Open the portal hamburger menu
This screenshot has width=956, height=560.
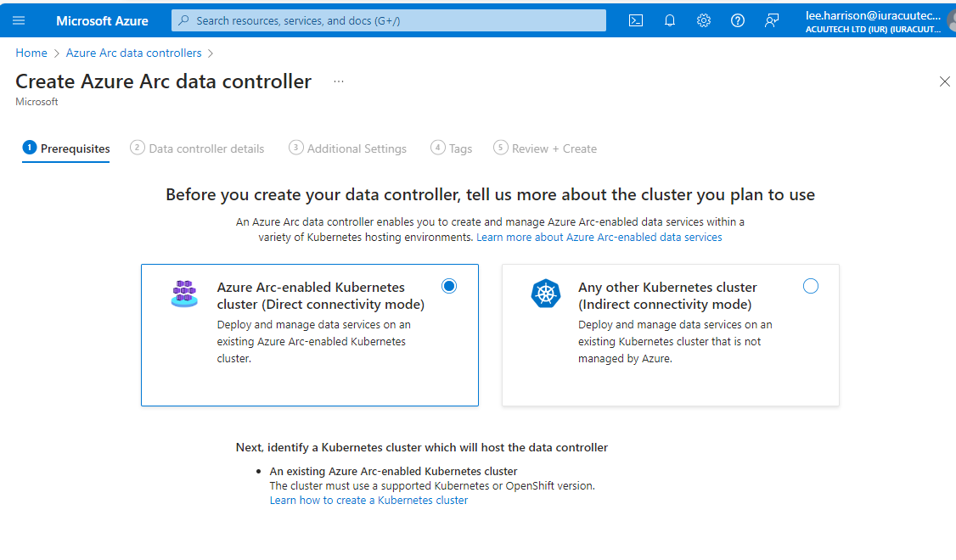pyautogui.click(x=18, y=20)
